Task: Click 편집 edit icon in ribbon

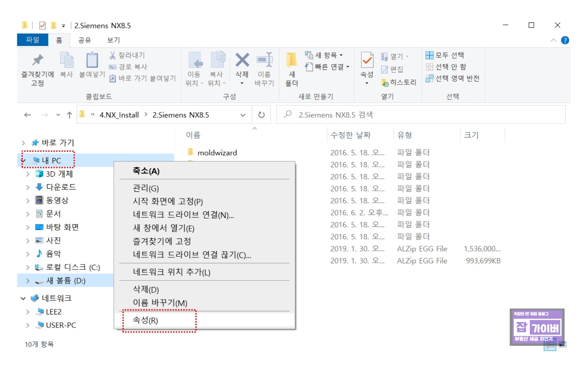Action: point(384,70)
